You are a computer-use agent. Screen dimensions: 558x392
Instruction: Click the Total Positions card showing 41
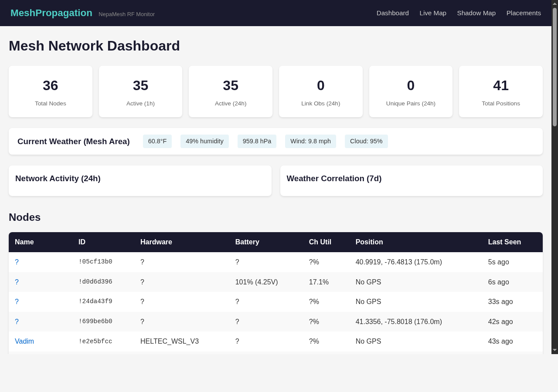coord(500,91)
